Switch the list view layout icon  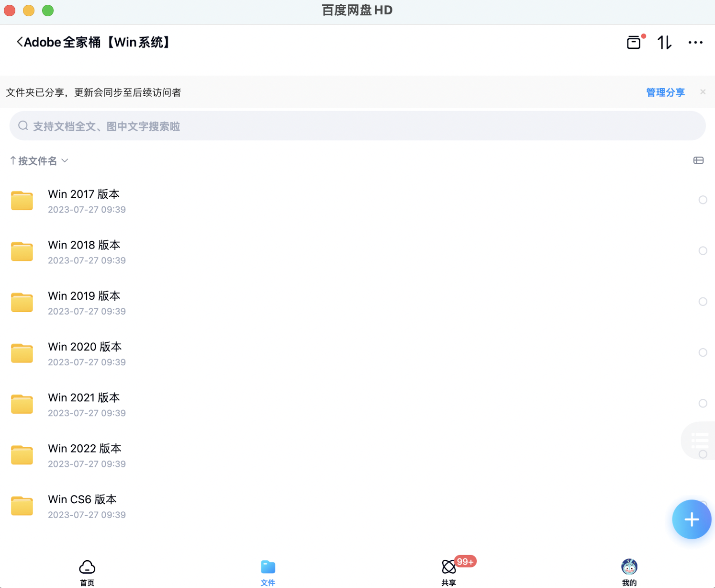(x=698, y=160)
